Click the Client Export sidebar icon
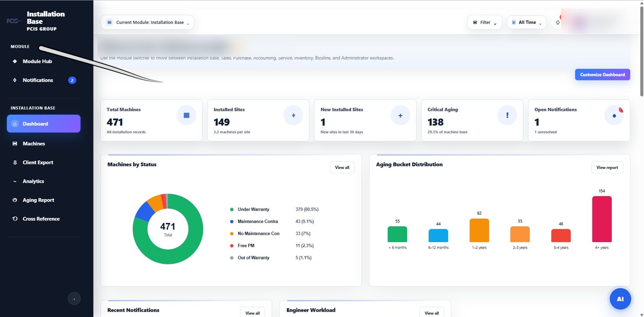This screenshot has height=317, width=644. [x=15, y=163]
